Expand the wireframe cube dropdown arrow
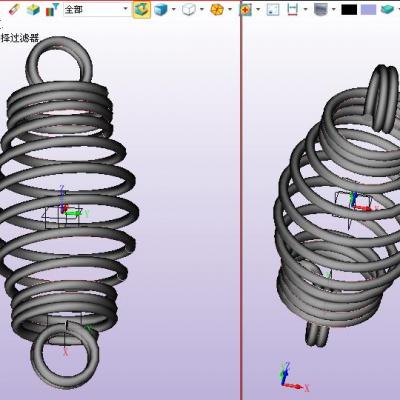The image size is (400, 400). click(202, 9)
